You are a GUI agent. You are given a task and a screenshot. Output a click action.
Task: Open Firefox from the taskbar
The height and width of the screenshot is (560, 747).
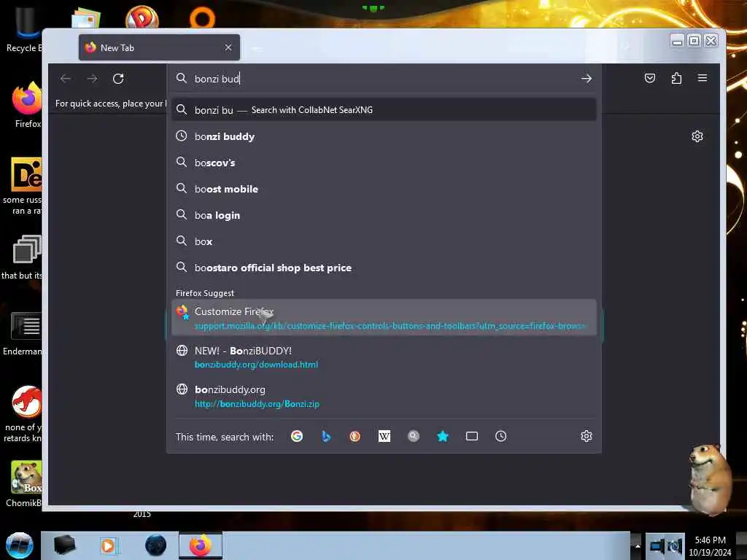(201, 545)
